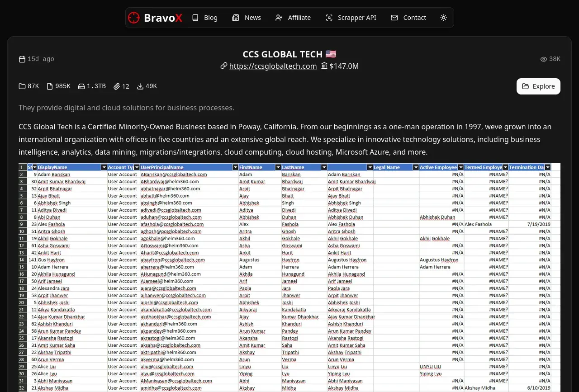This screenshot has height=392, width=579.
Task: Open the FirstName column filter dropdown
Action: pyautogui.click(x=278, y=167)
